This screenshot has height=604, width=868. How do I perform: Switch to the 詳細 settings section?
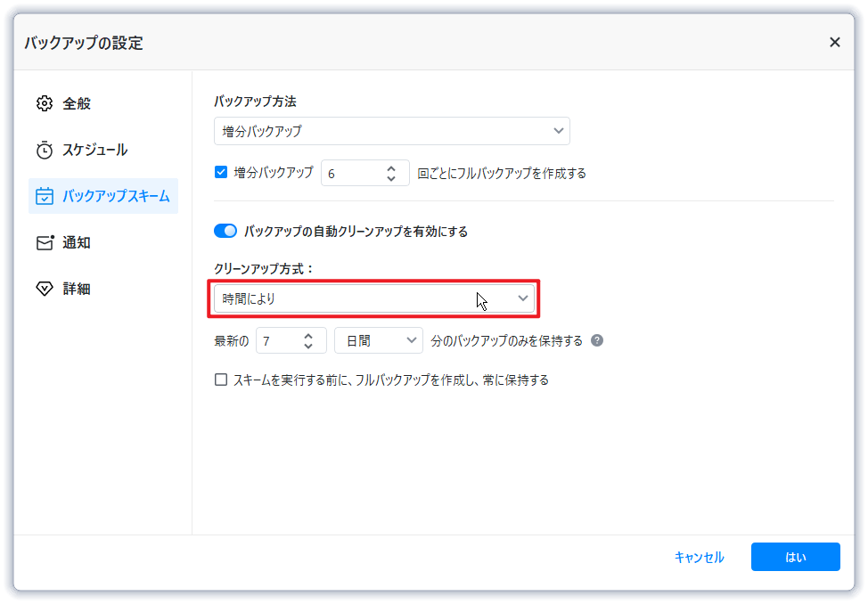pyautogui.click(x=103, y=289)
